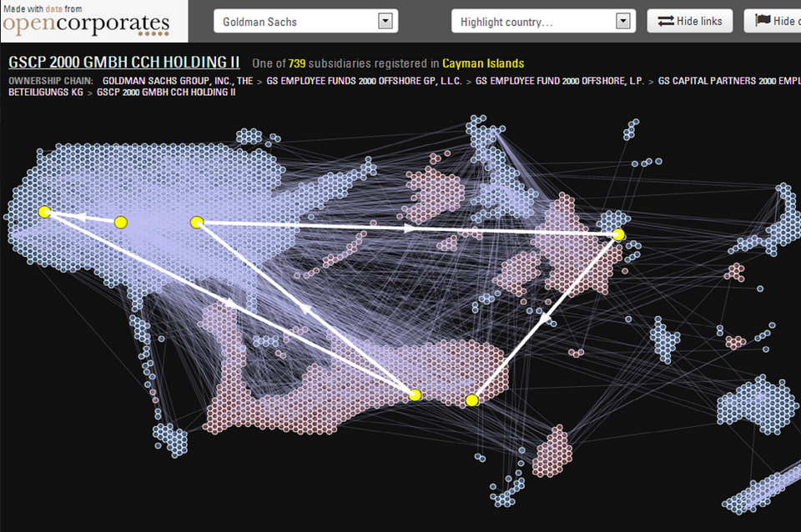Click the arrows icon on Hide links
Viewport: 801px width, 532px height.
665,21
